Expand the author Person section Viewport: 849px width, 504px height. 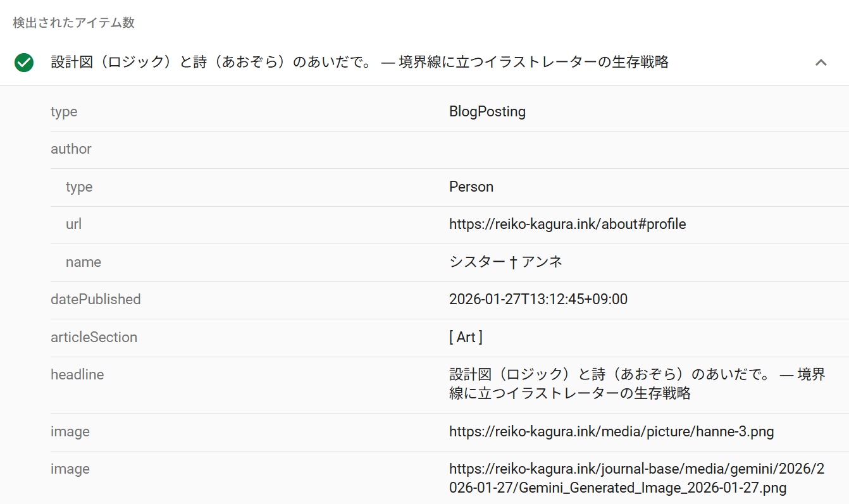point(71,149)
